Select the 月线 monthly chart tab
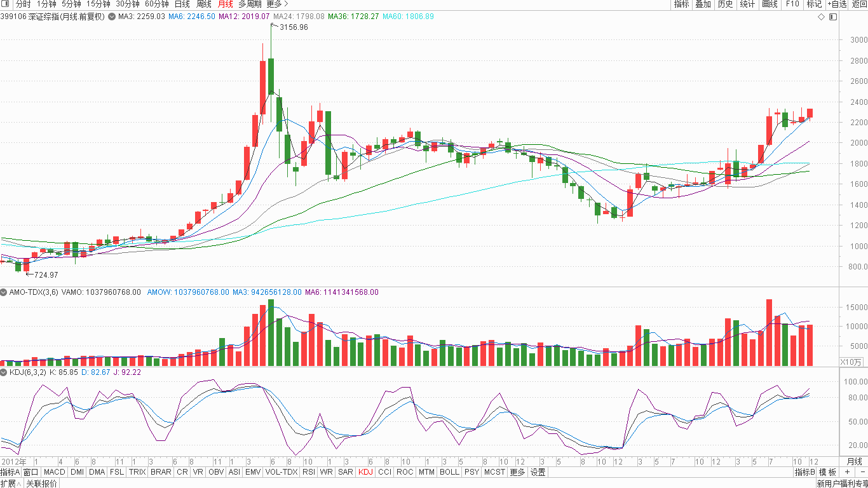 tap(225, 4)
